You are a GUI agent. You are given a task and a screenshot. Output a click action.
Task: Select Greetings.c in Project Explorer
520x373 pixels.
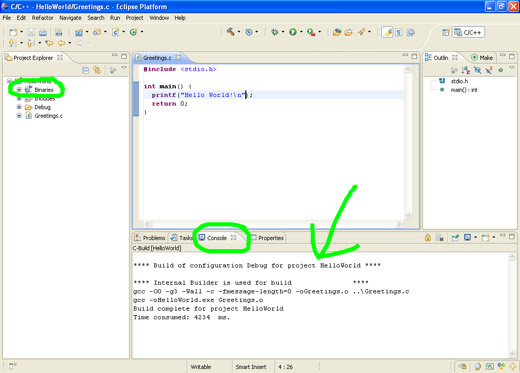(x=48, y=116)
